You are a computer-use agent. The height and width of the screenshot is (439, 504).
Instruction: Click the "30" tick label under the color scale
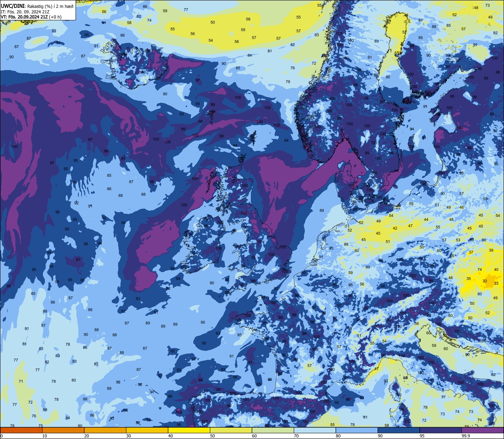pyautogui.click(x=128, y=436)
